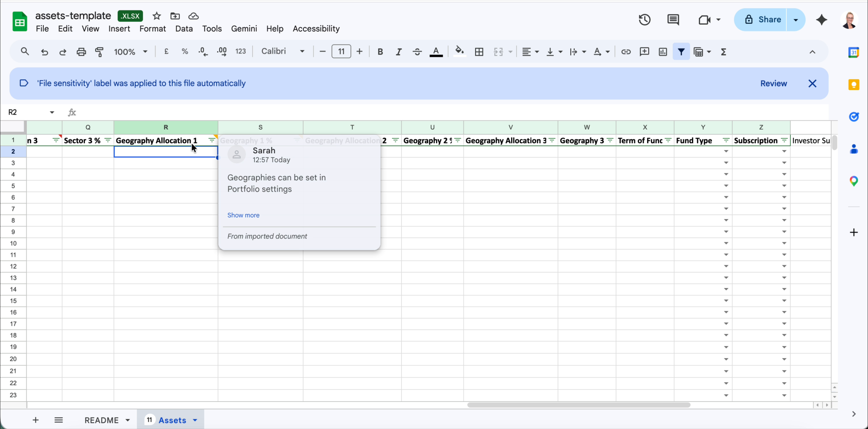Click the search menus magnifier icon

coord(24,51)
